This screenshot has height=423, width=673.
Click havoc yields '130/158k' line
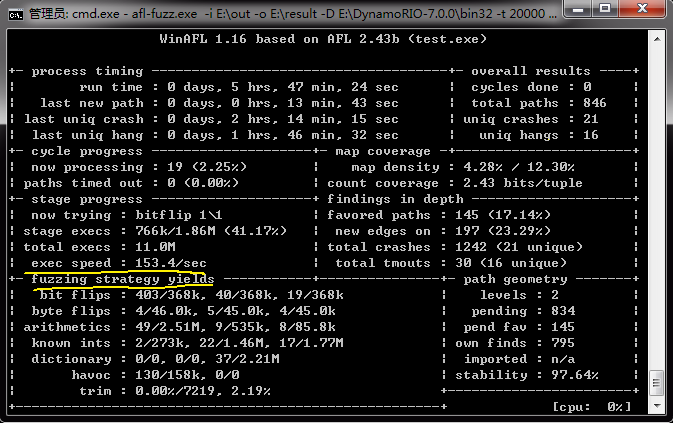tap(155, 375)
